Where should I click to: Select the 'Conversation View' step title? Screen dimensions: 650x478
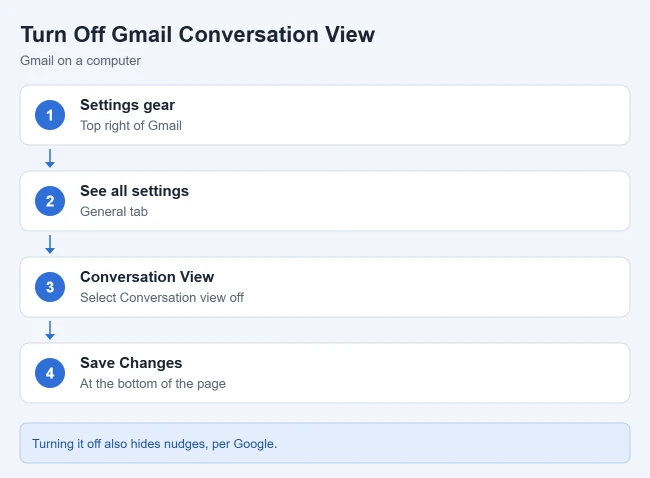tap(147, 277)
